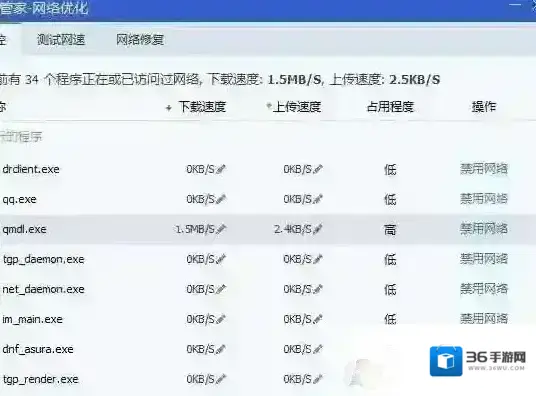
Task: Select the tgp_daemon.exe process name
Action: click(43, 260)
